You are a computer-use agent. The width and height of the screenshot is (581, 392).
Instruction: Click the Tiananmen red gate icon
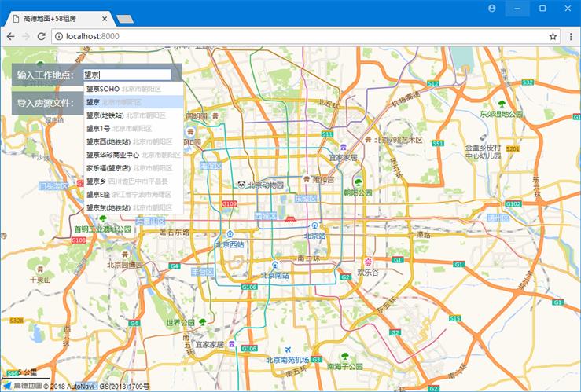click(x=290, y=218)
